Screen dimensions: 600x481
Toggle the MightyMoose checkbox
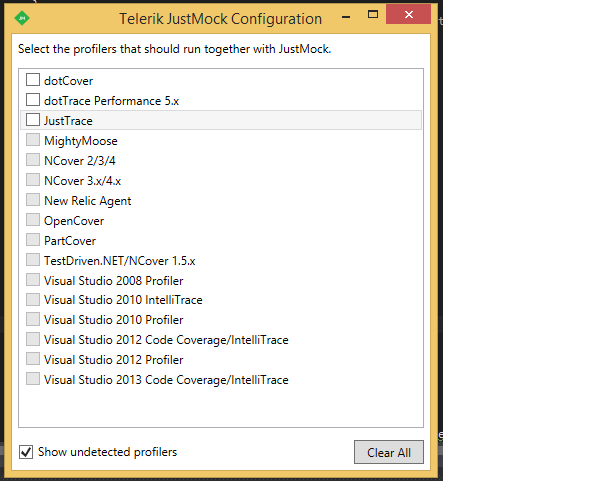click(34, 141)
